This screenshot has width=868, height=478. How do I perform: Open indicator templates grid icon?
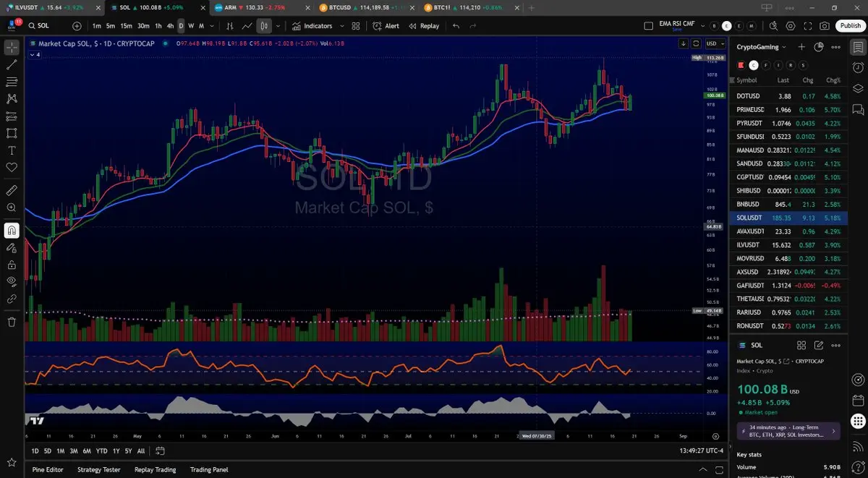(355, 26)
